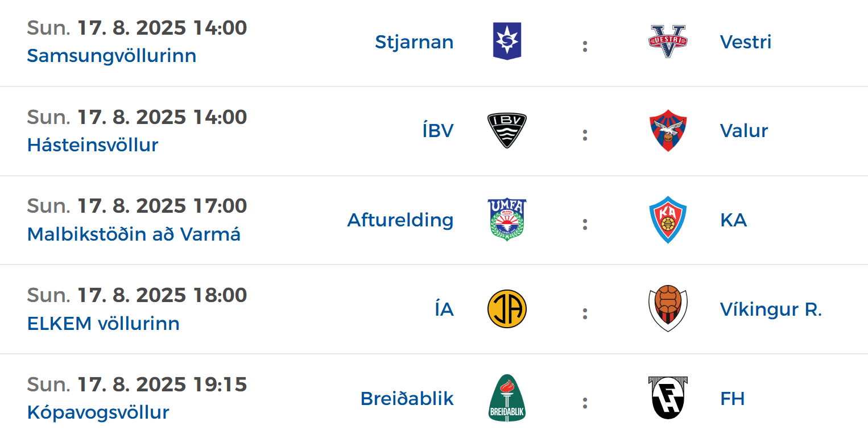The image size is (868, 438).
Task: Click the ÍA yellow circular logo
Action: [507, 309]
